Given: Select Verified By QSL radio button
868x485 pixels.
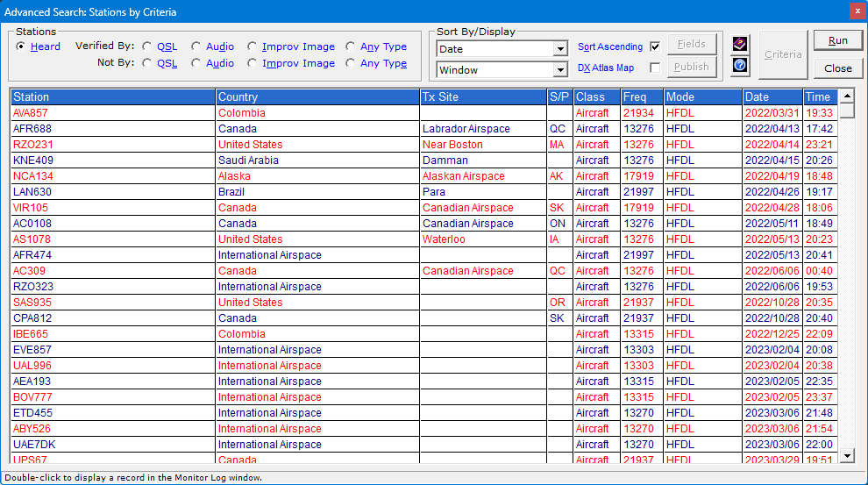Looking at the screenshot, I should (x=146, y=46).
